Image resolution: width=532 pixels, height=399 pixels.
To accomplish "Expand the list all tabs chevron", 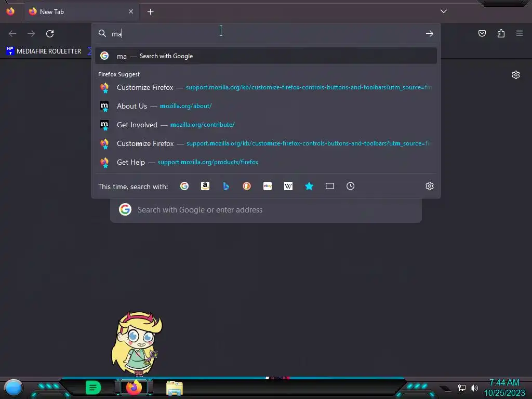I will (444, 11).
